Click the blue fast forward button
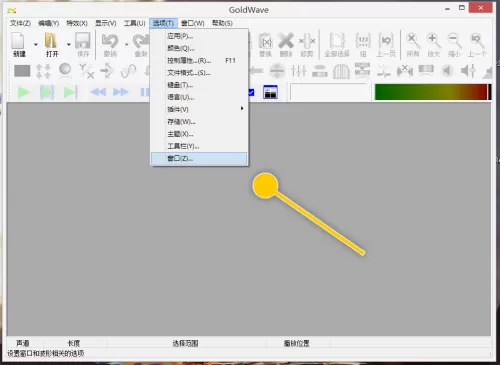Viewport: 500px width, 365px height. click(x=121, y=92)
